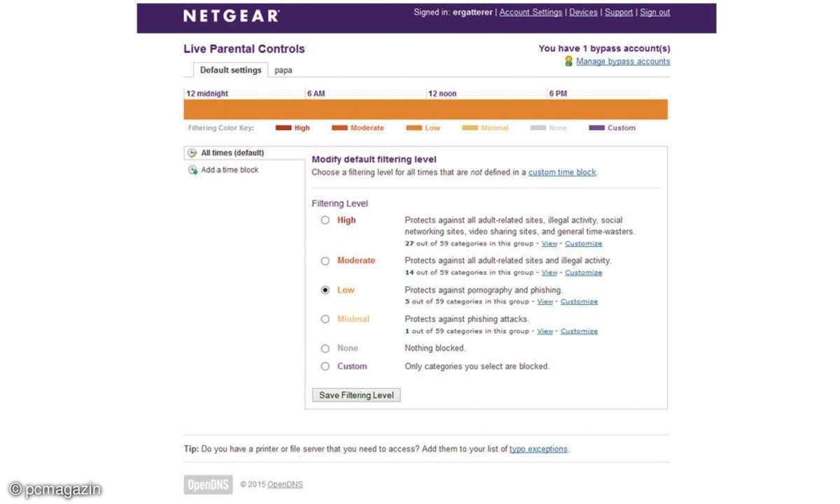This screenshot has width=840, height=504.
Task: Click 'You have 1 bypass account(s)' text
Action: 604,49
